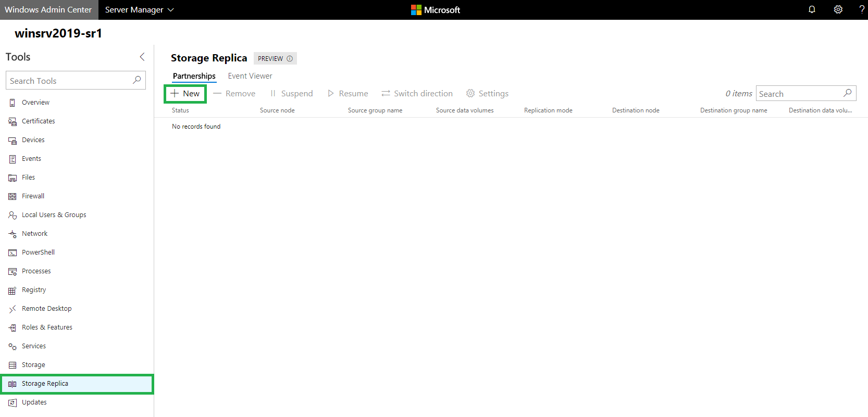Click the Storage Replica icon
This screenshot has width=868, height=417.
(13, 384)
